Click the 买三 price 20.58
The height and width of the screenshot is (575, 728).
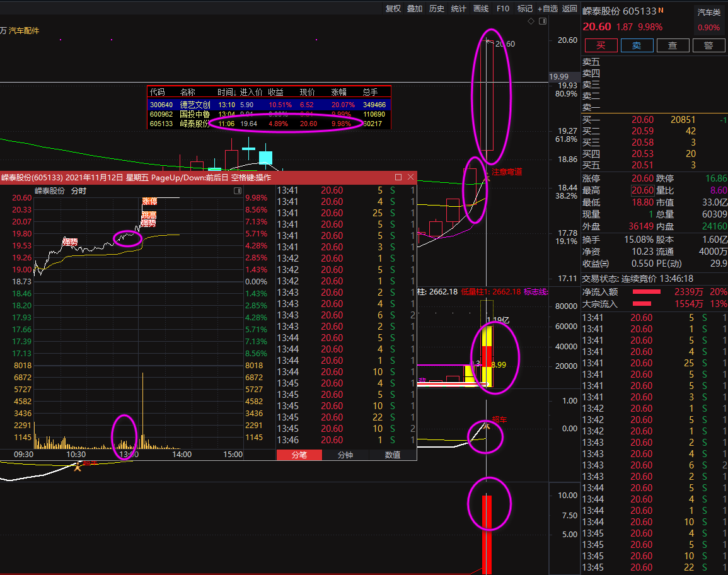click(642, 142)
